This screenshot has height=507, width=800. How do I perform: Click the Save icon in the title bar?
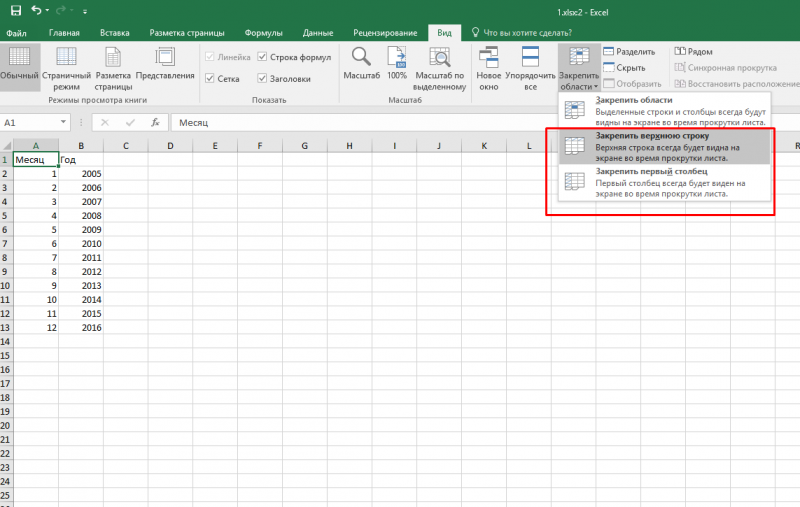pyautogui.click(x=16, y=11)
